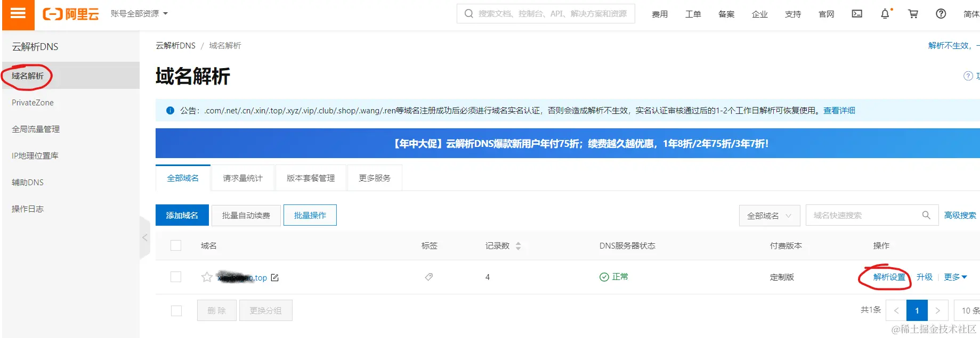Open 费用 in top navigation

[660, 14]
